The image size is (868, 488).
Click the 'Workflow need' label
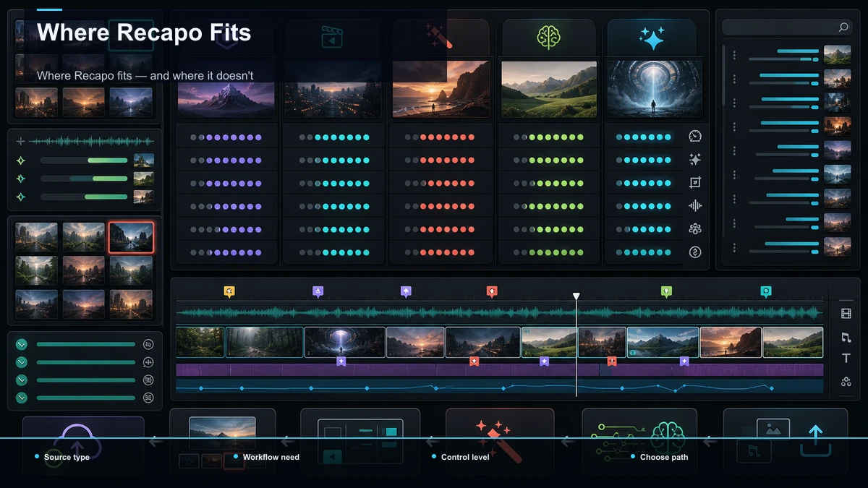271,457
